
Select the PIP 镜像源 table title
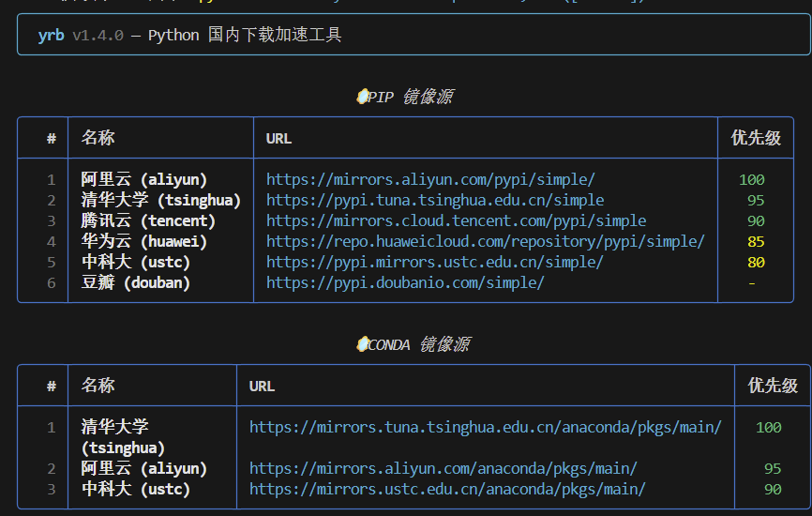pos(411,97)
